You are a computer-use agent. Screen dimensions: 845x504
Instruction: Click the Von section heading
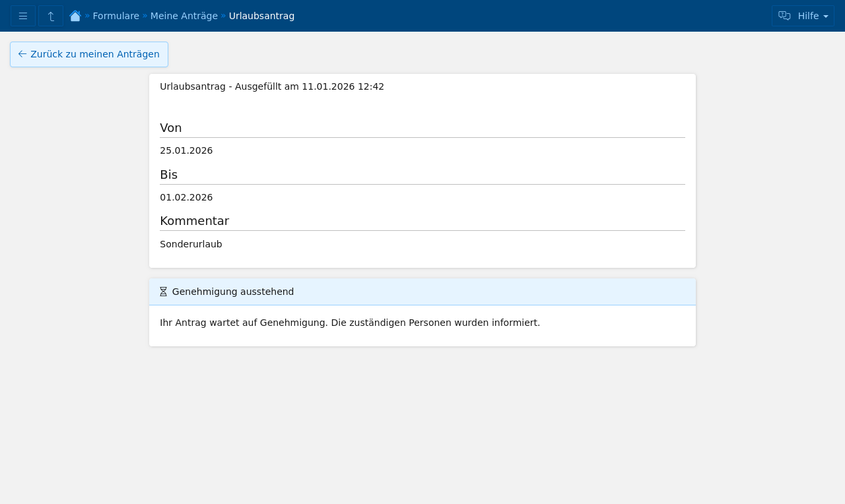(170, 128)
